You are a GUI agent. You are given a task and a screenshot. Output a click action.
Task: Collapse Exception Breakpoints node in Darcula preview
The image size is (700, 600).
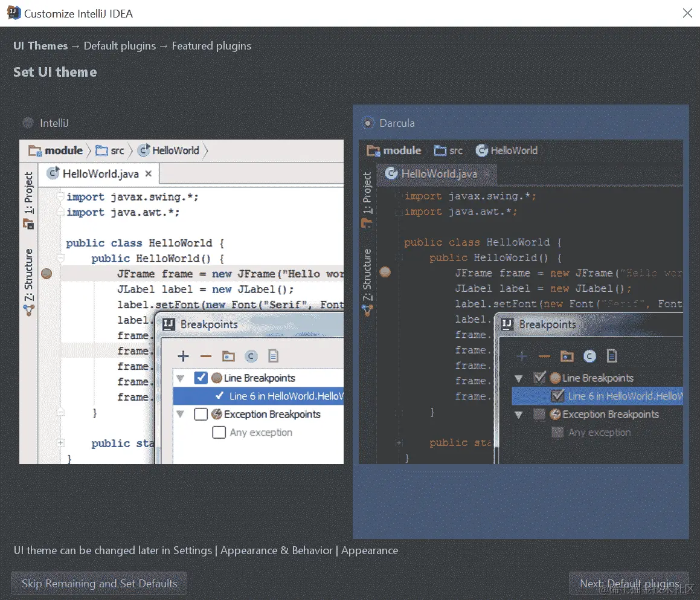pyautogui.click(x=519, y=414)
